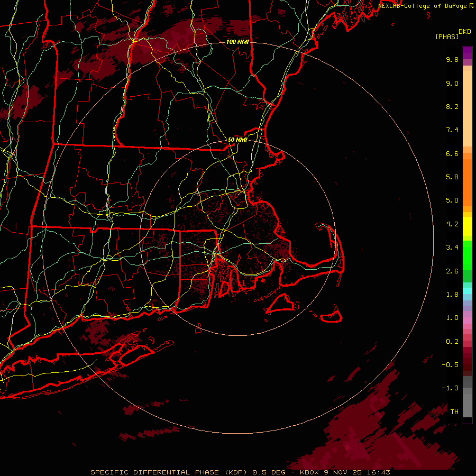
Task: Click the KBOX 9 NOV 25 16:43 timestamp
Action: click(x=345, y=472)
